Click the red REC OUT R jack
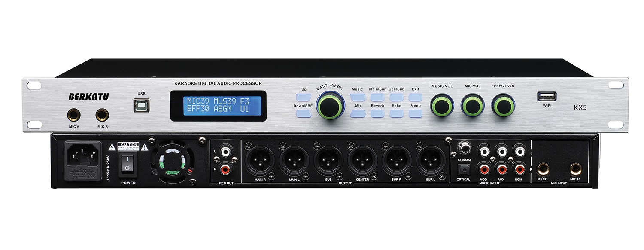The image size is (644, 250). pos(224,171)
